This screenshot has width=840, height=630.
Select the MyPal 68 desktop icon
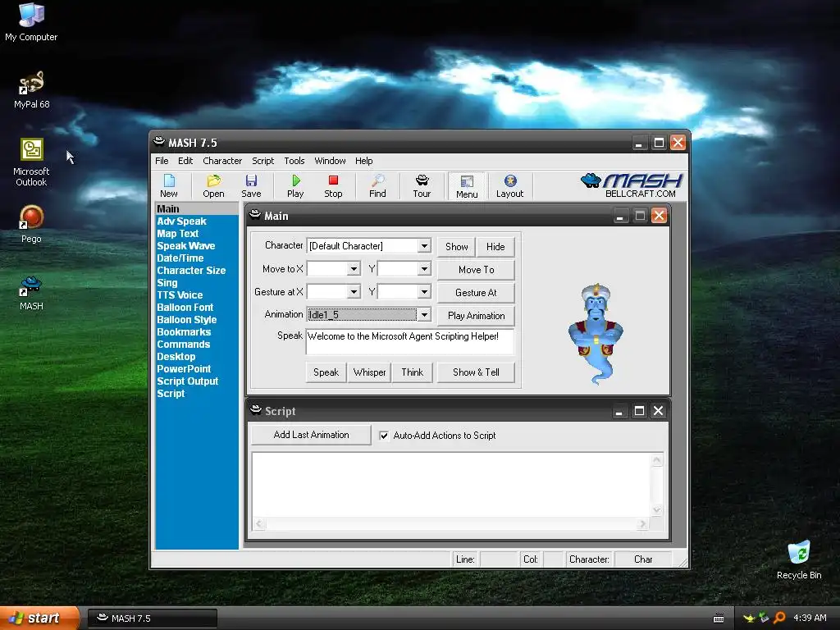click(31, 89)
